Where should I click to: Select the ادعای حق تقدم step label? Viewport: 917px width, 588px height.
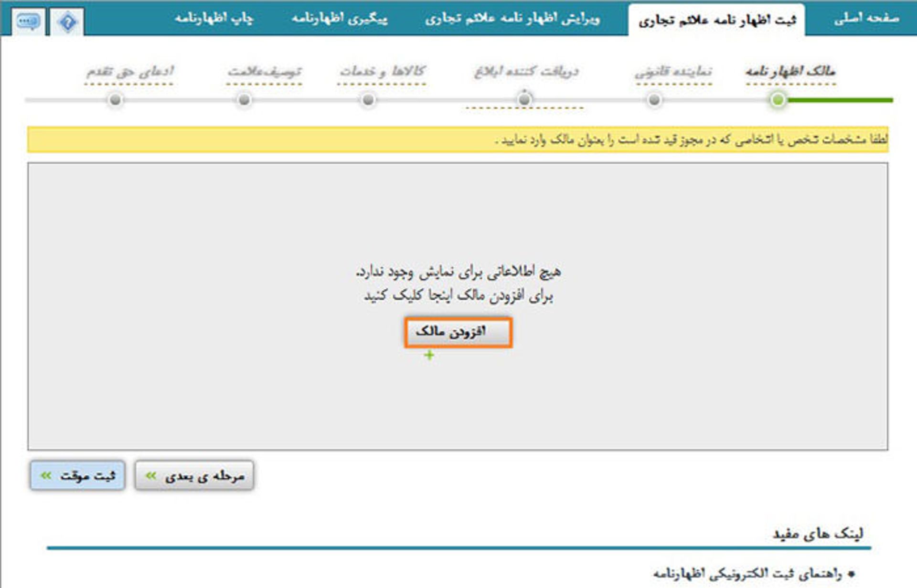pyautogui.click(x=129, y=72)
